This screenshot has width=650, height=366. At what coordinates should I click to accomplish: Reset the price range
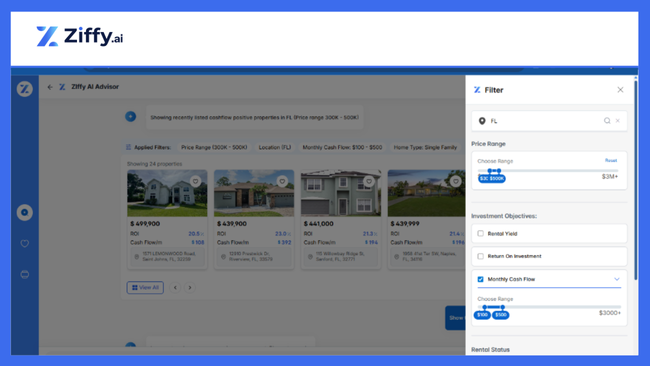[611, 160]
